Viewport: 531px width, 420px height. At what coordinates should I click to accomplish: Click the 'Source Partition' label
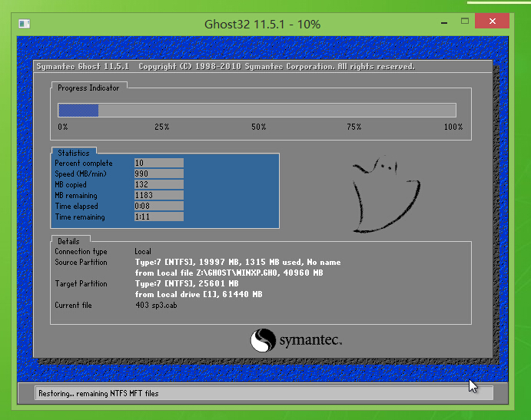point(81,263)
